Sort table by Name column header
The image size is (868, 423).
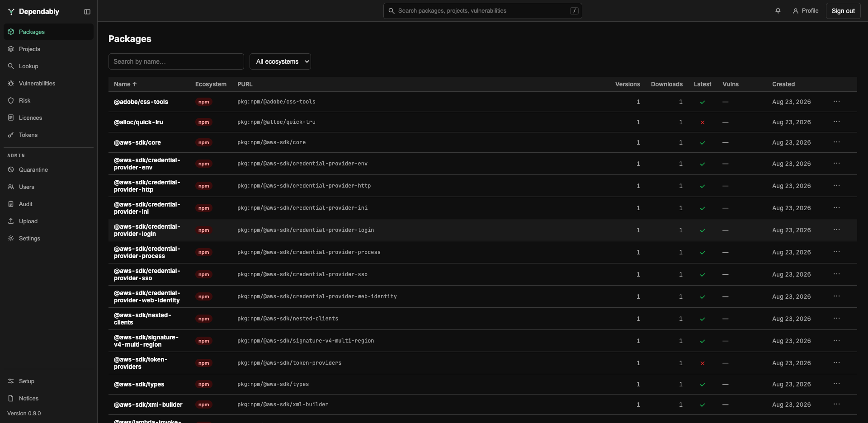click(x=125, y=84)
